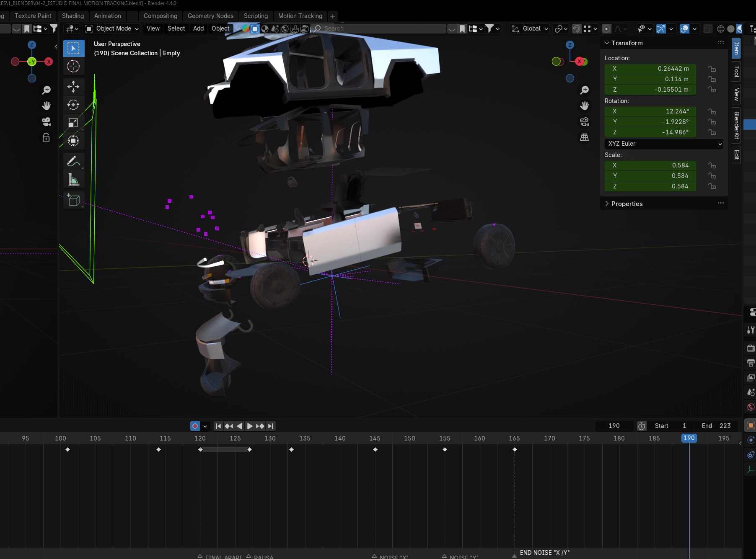The image size is (756, 559).
Task: Jump to the last frame
Action: point(271,426)
